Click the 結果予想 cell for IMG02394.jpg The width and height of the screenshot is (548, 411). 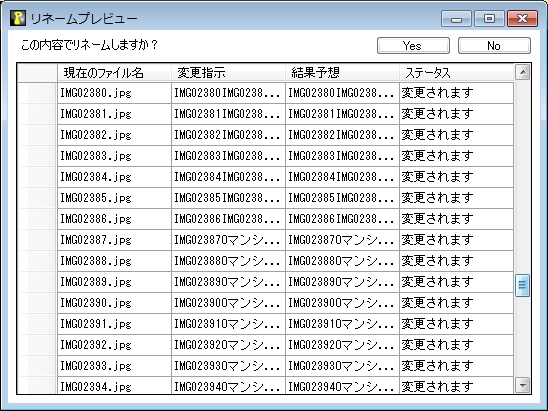point(342,385)
